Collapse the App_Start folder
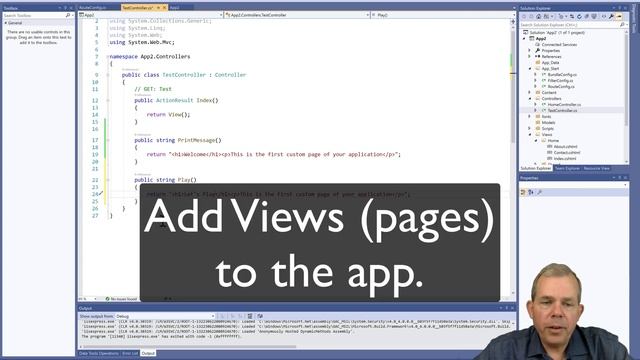 pos(530,69)
